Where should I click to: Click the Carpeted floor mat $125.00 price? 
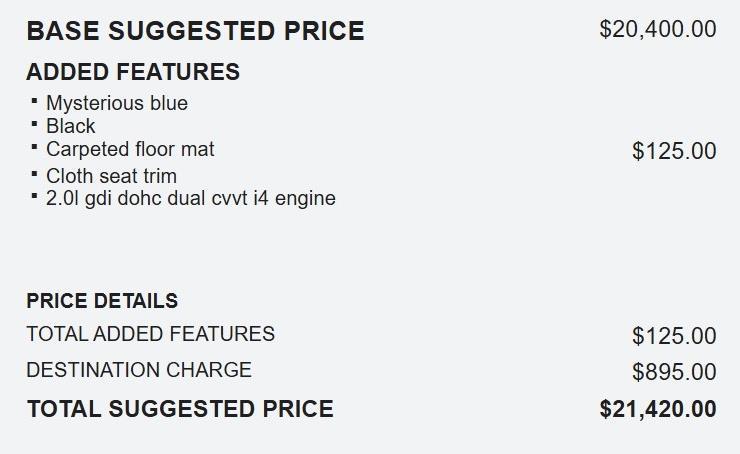(673, 151)
